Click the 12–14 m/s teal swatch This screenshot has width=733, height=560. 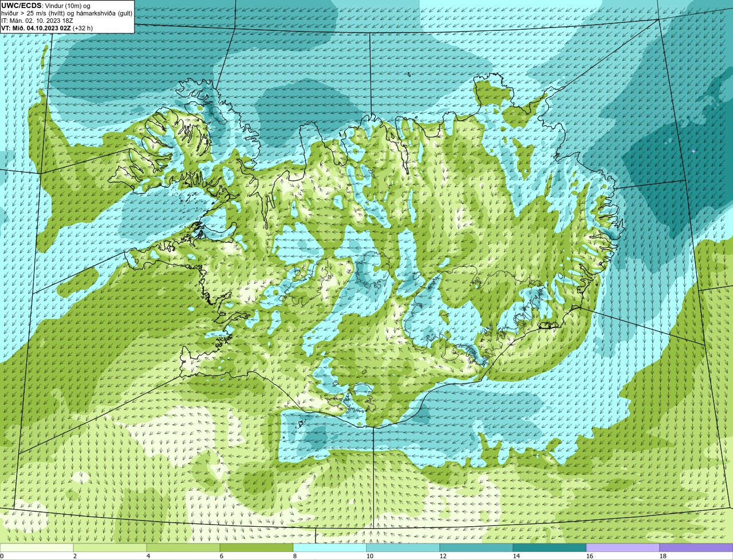(476, 548)
